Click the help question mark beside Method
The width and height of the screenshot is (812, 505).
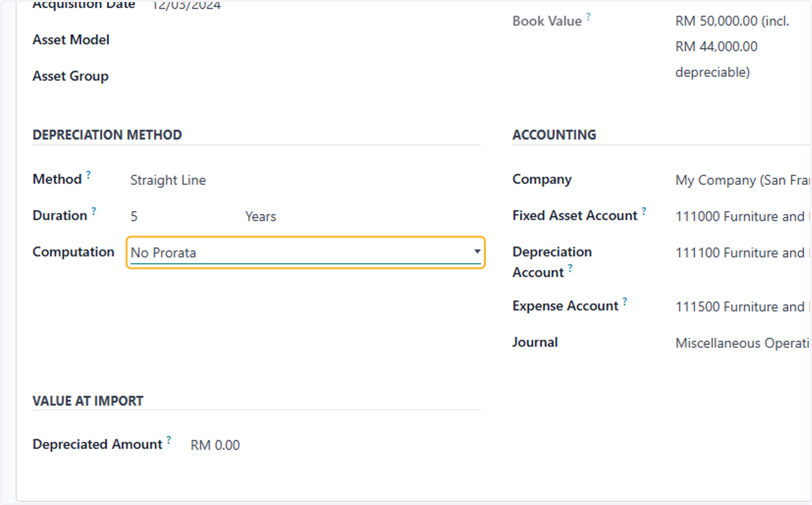pyautogui.click(x=89, y=175)
